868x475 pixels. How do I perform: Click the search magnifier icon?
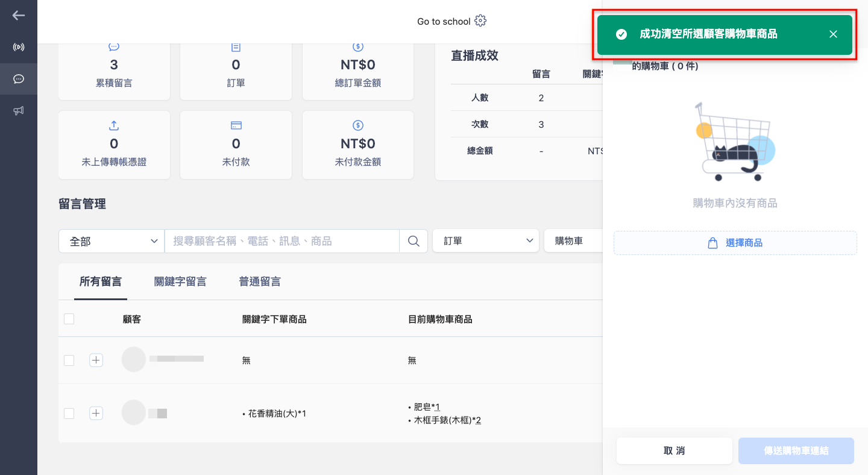(414, 241)
